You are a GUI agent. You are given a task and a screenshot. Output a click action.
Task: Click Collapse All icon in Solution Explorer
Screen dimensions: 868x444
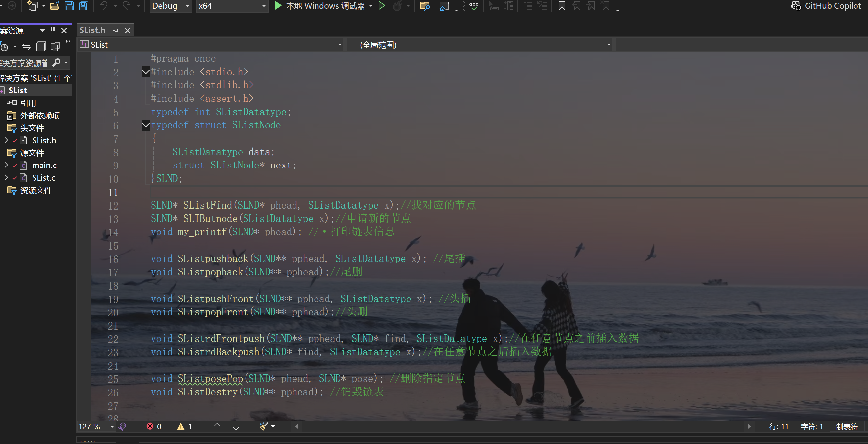[41, 46]
